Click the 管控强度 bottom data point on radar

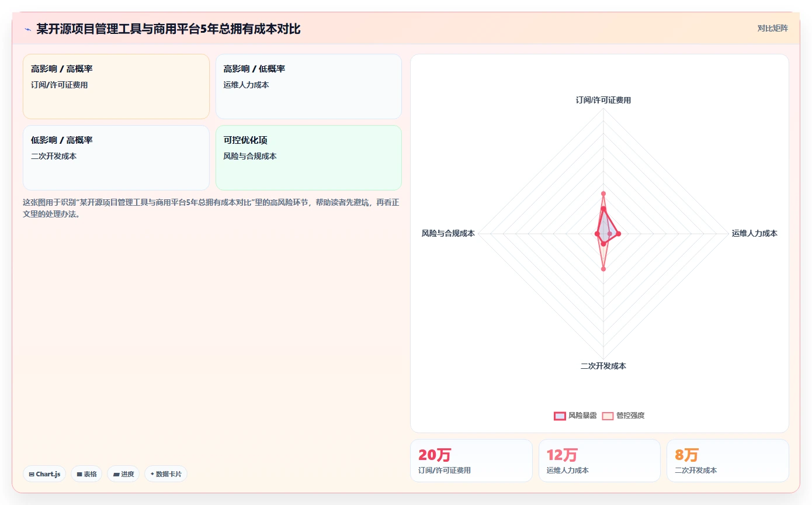tap(603, 269)
